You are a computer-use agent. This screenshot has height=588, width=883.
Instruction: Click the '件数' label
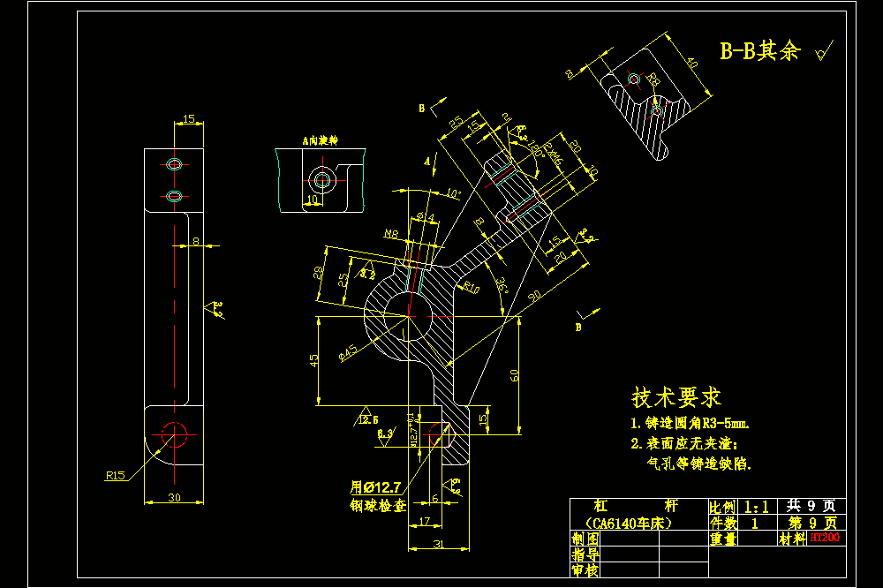(722, 524)
